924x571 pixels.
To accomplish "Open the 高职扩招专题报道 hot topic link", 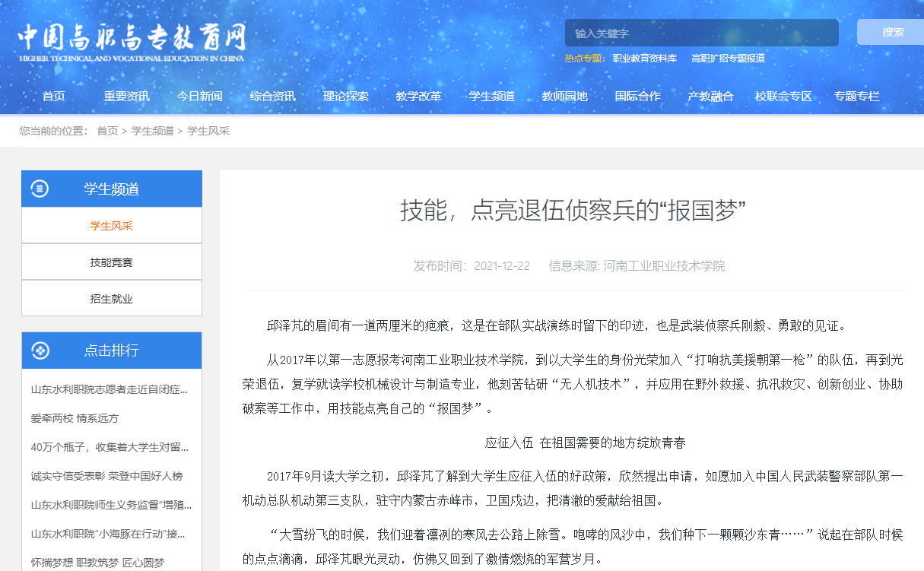I will point(728,59).
